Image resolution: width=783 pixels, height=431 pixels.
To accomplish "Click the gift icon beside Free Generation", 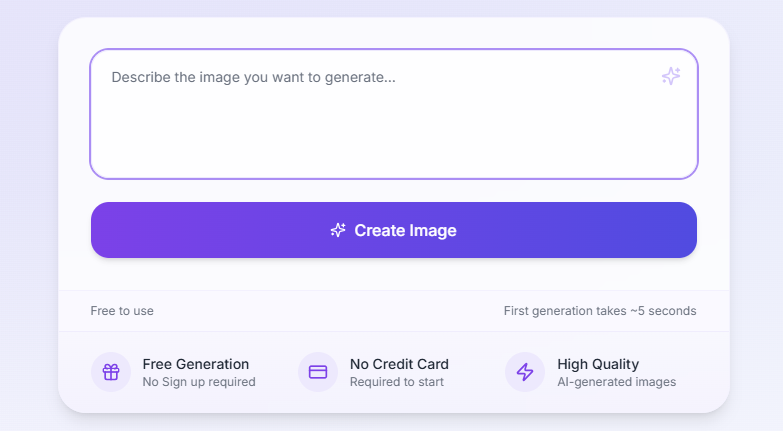I will pos(111,372).
